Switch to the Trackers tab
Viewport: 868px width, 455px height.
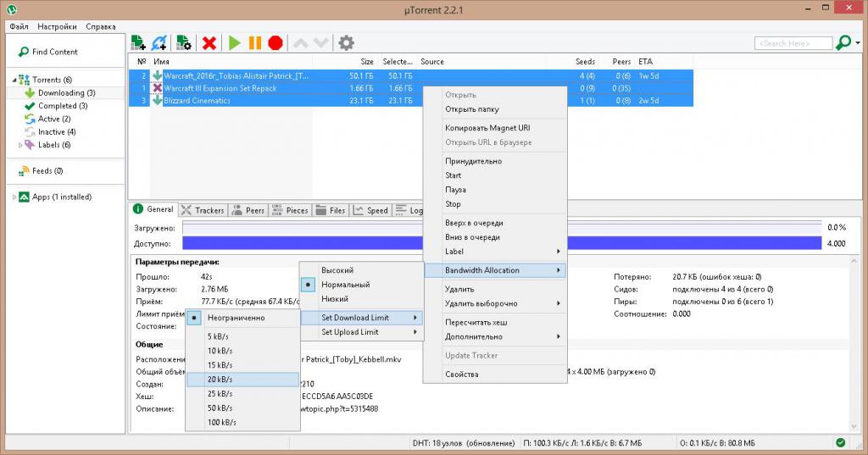(x=203, y=210)
